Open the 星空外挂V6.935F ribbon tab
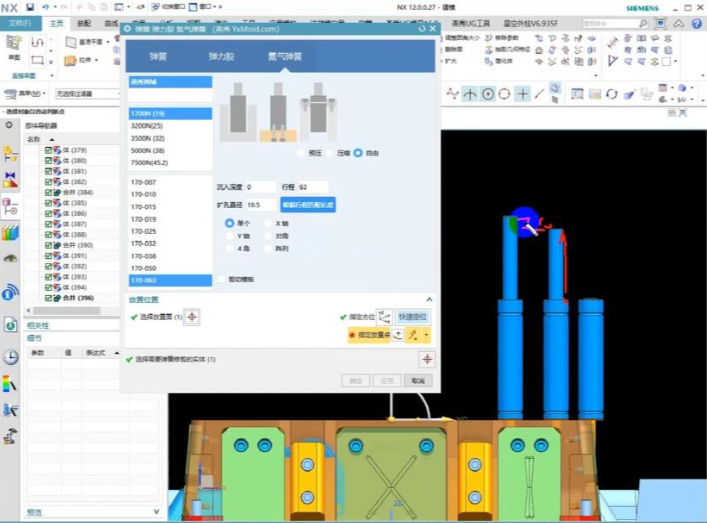The width and height of the screenshot is (707, 523). (x=531, y=23)
